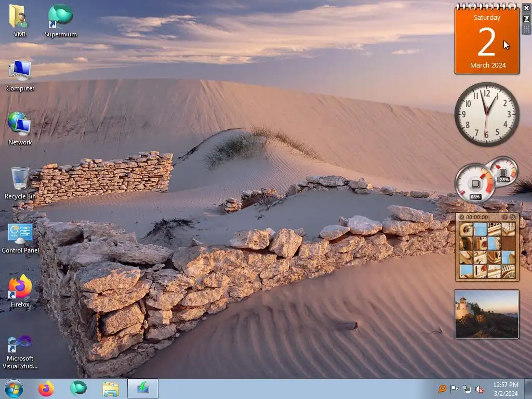Open the Action Center flag icon
This screenshot has width=532, height=399.
pyautogui.click(x=454, y=389)
